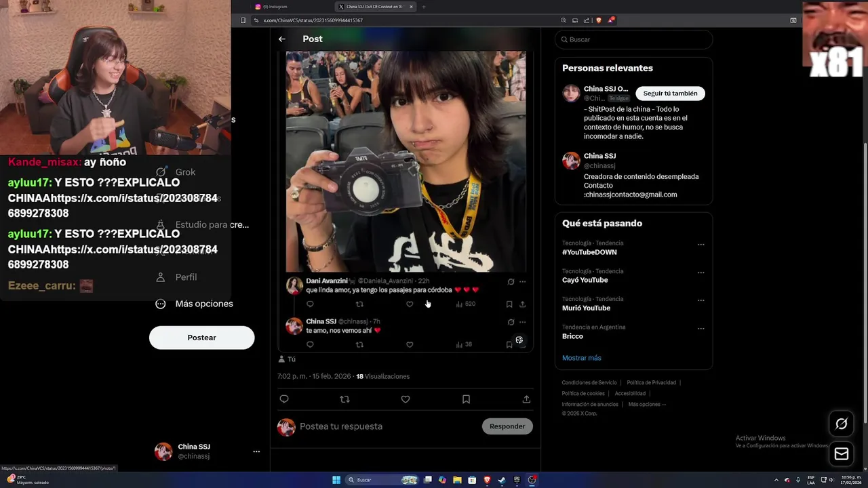Screen dimensions: 868x488
Task: Open 'Política de cookies' footer link
Action: [x=583, y=394]
